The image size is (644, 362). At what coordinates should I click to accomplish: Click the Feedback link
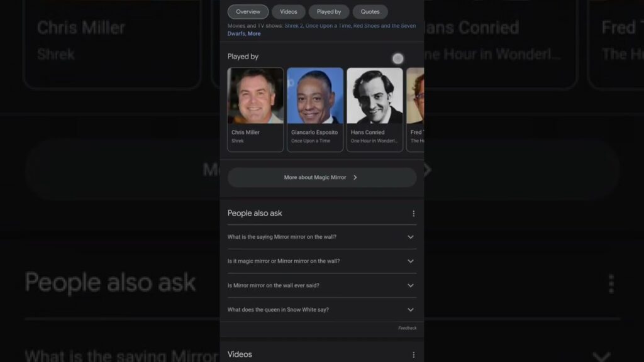[407, 328]
